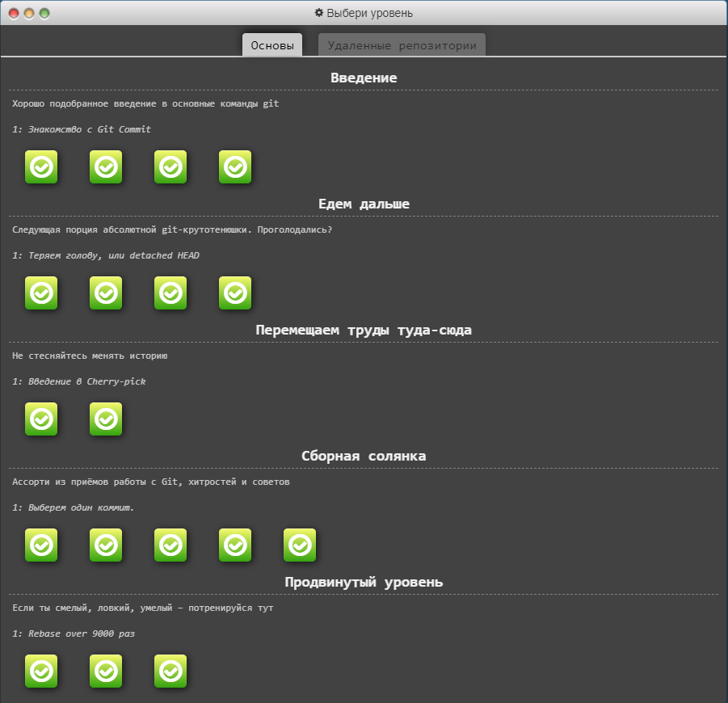
Task: Open the third level icon under Едем дальше
Action: tap(170, 293)
